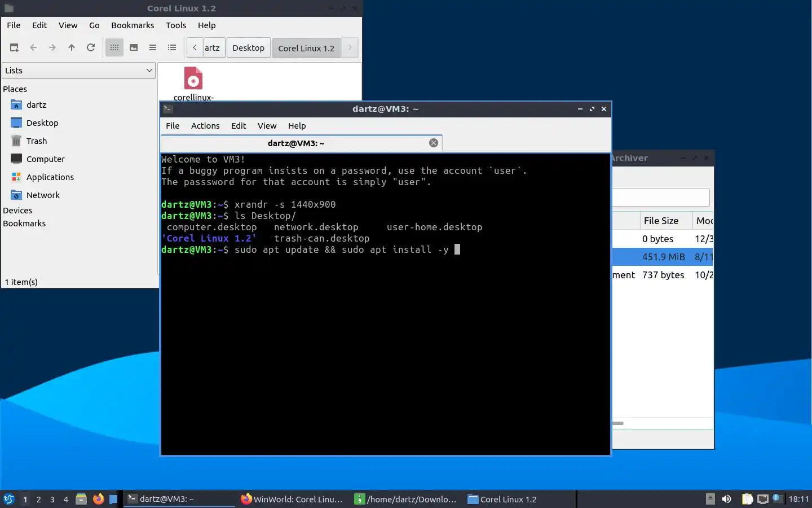
Task: Open terminal Actions menu
Action: pyautogui.click(x=205, y=126)
